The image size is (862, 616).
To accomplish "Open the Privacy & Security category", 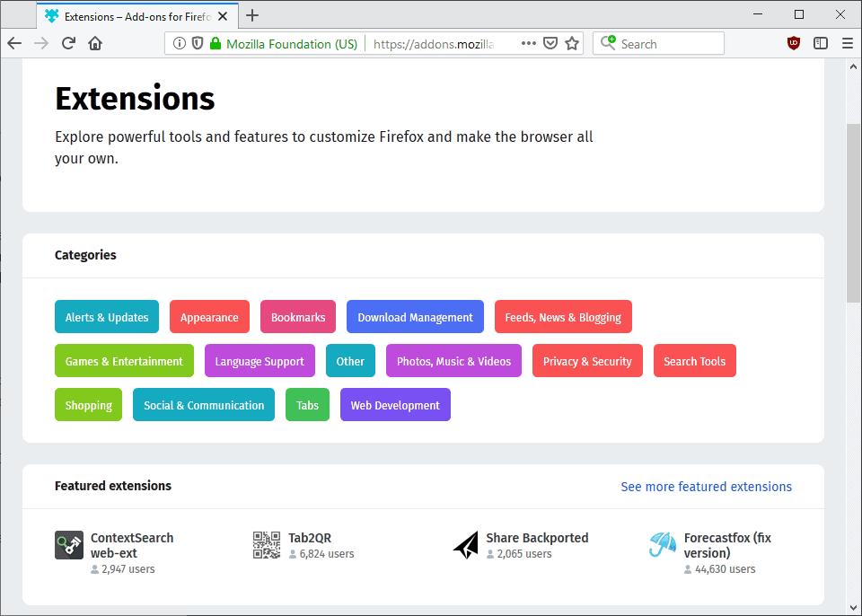I will click(x=587, y=360).
